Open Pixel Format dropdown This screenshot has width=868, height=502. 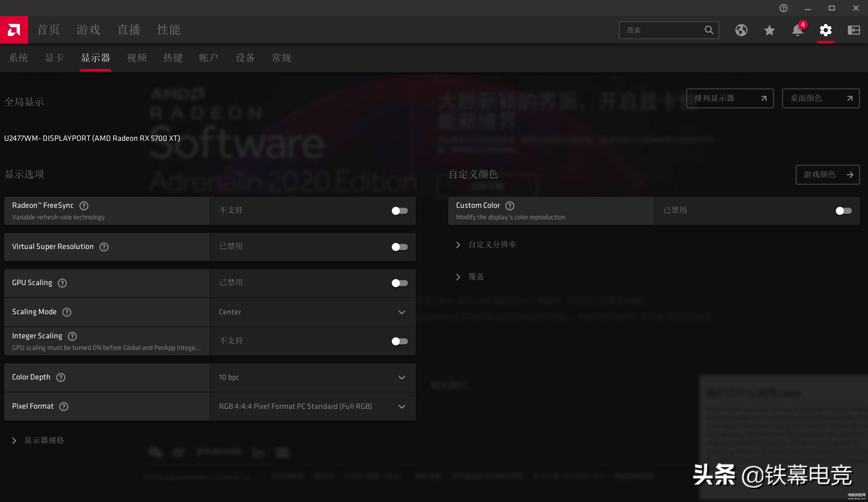tap(313, 406)
